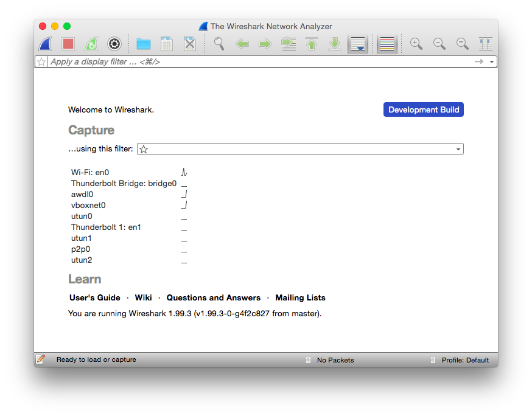Open the Wiki link

143,297
